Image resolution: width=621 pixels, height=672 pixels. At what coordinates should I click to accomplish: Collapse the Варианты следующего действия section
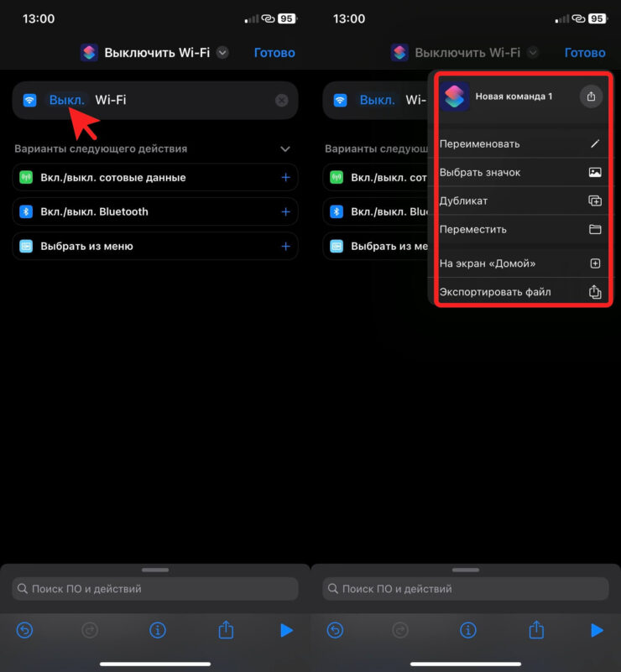285,148
